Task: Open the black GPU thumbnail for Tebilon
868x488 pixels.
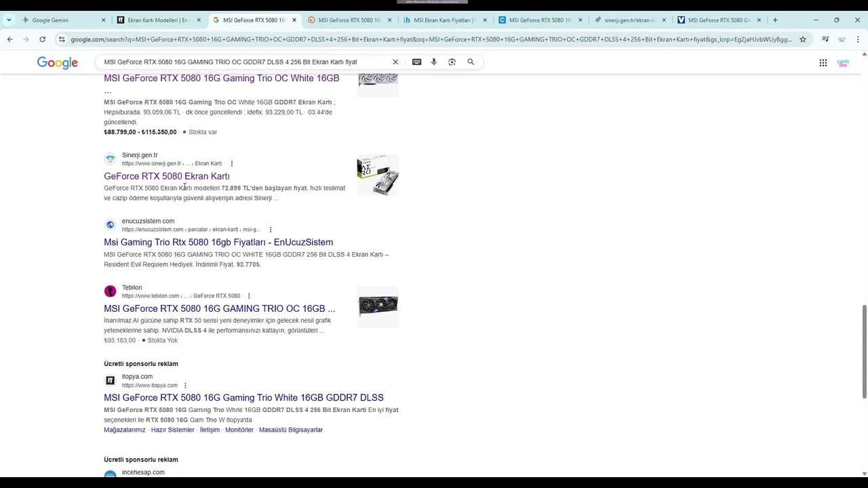Action: coord(378,306)
